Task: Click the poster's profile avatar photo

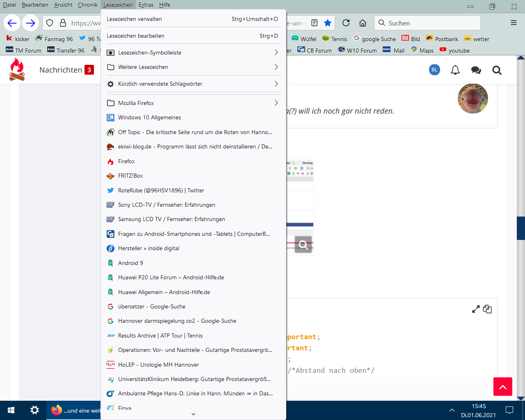Action: (473, 98)
